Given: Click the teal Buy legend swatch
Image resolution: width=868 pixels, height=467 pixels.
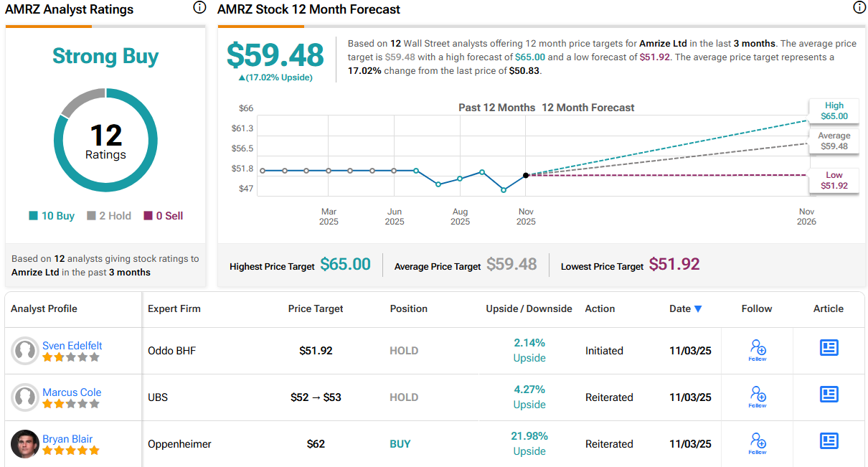Looking at the screenshot, I should tap(33, 216).
